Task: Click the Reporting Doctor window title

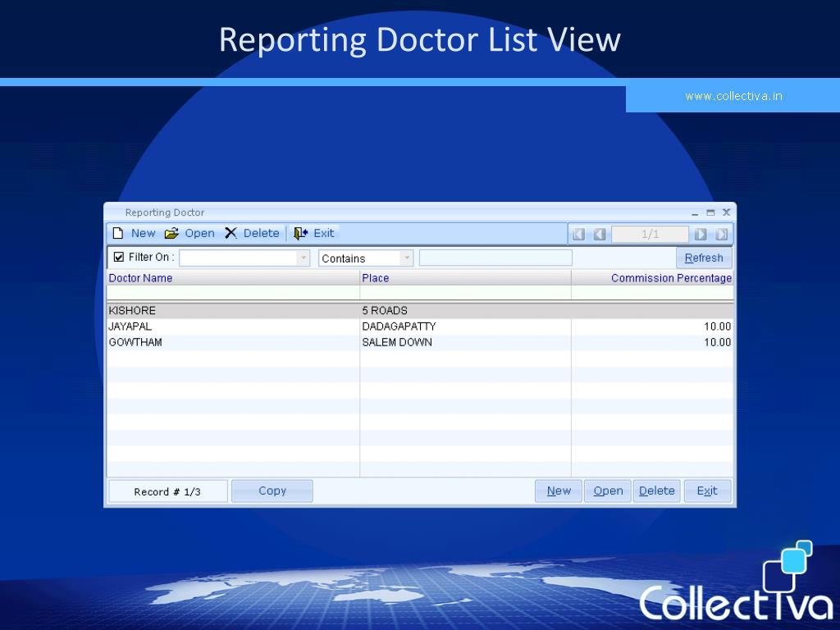Action: tap(165, 212)
